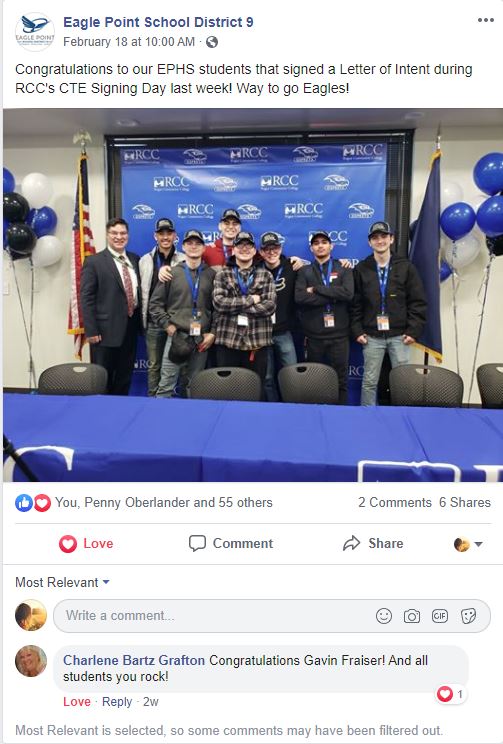Open the GIF picker icon
The height and width of the screenshot is (744, 503).
click(x=440, y=616)
